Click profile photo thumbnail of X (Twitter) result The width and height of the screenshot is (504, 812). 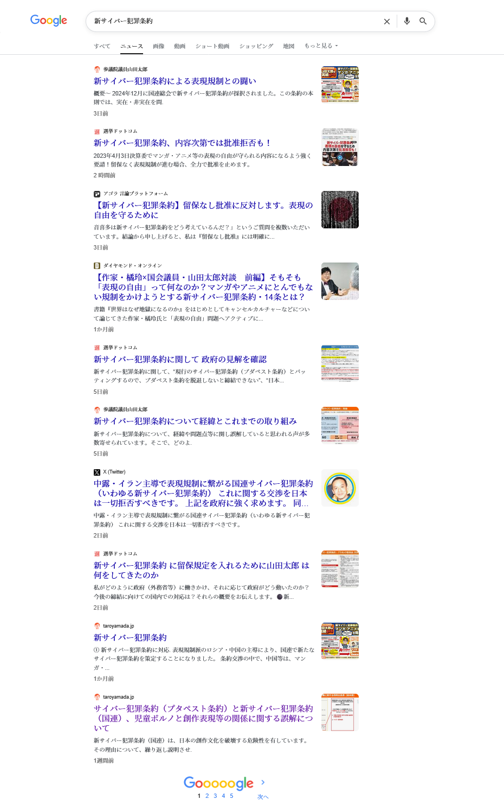340,488
